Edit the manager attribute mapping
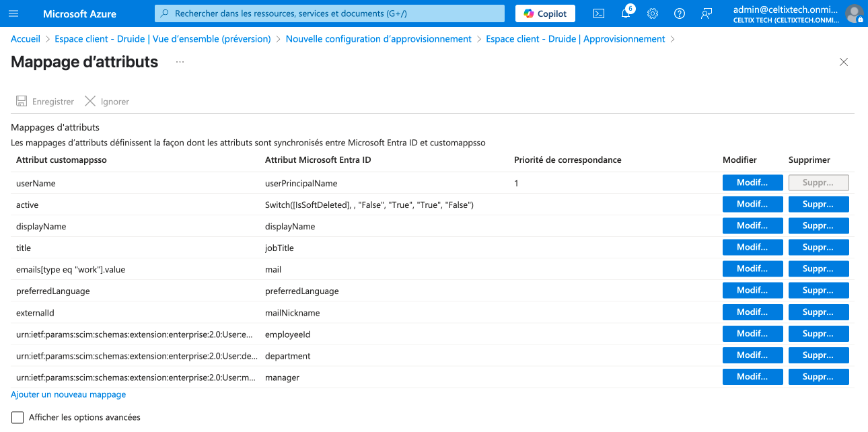Screen dimensions: 868x432 pos(752,377)
